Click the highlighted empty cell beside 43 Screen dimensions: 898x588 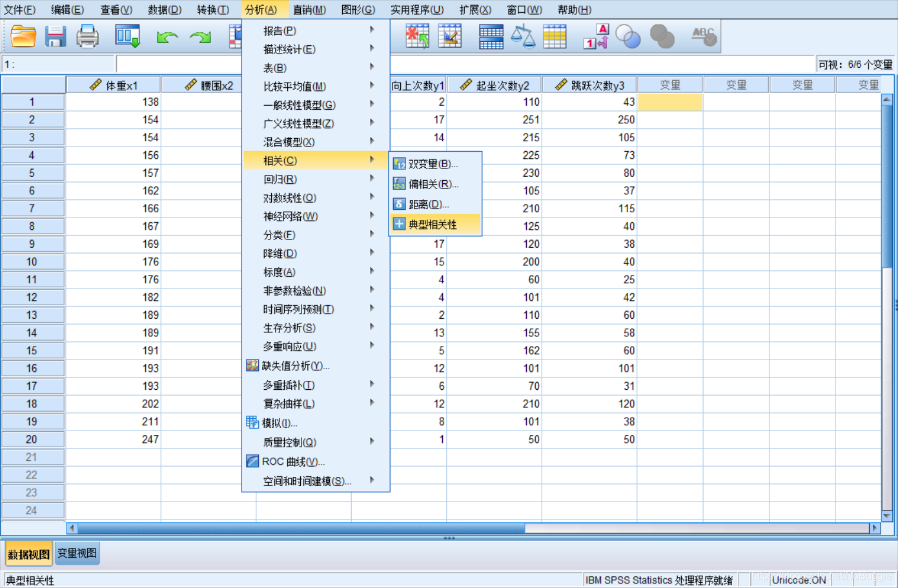(670, 102)
